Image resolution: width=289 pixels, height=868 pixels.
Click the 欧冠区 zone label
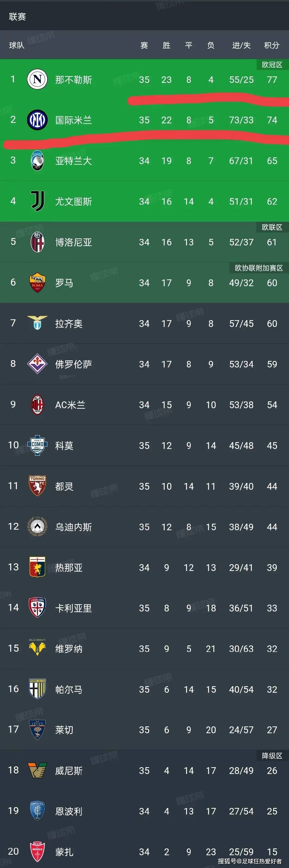[x=272, y=65]
